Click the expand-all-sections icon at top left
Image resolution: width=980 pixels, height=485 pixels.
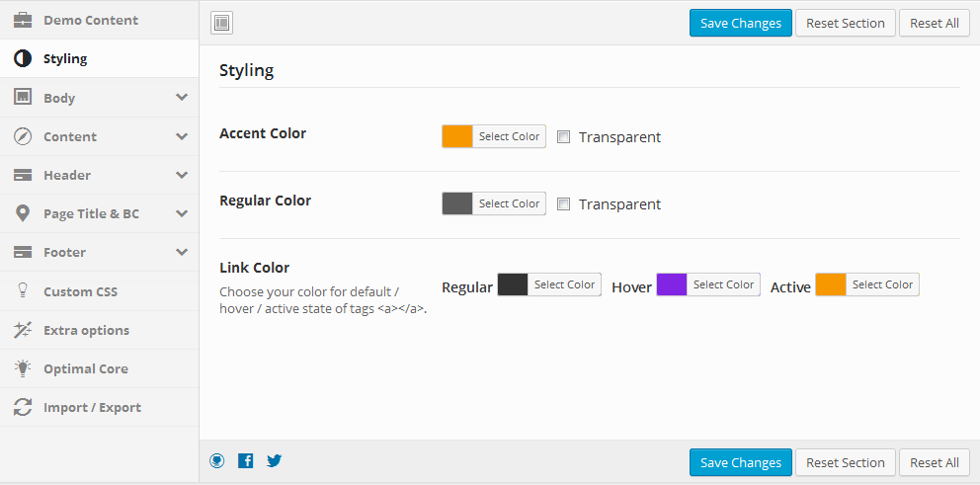click(222, 24)
